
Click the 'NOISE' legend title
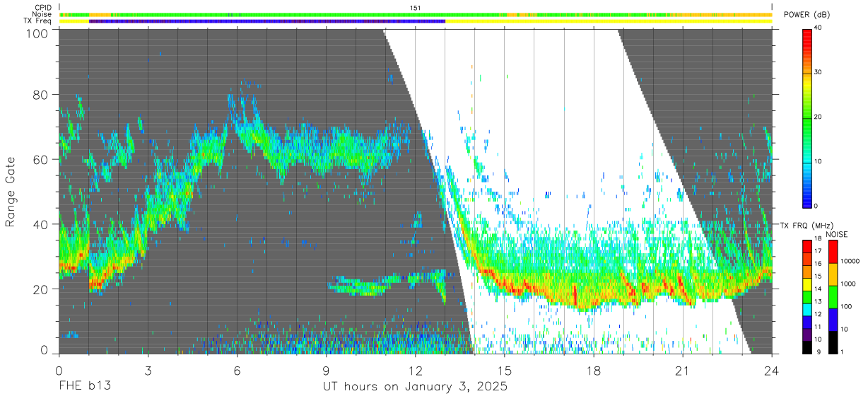pos(836,234)
